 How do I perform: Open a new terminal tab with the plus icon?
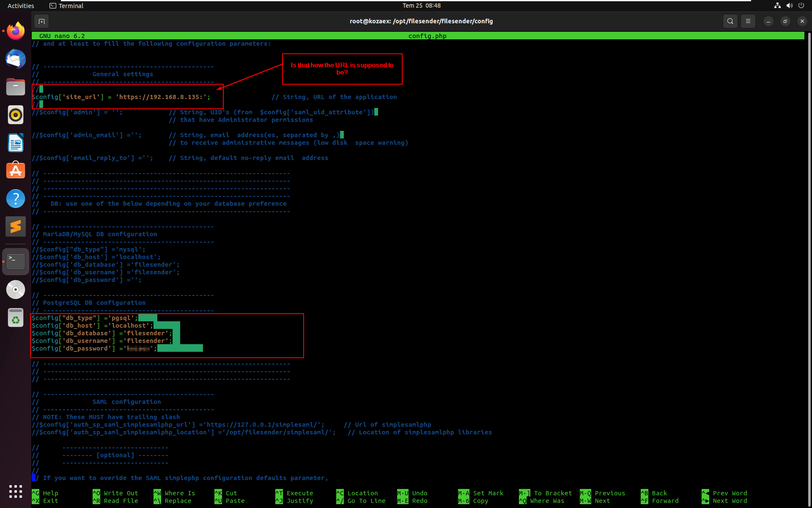tap(41, 21)
